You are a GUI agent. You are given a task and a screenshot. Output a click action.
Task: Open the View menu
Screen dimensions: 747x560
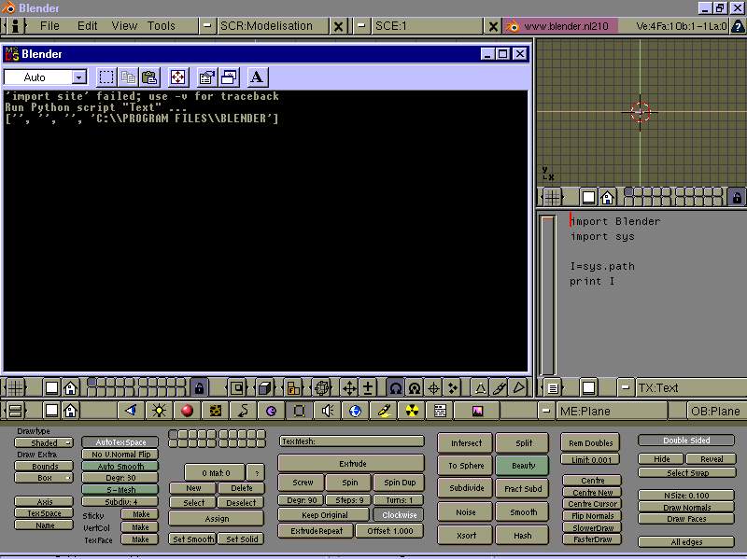click(x=124, y=26)
